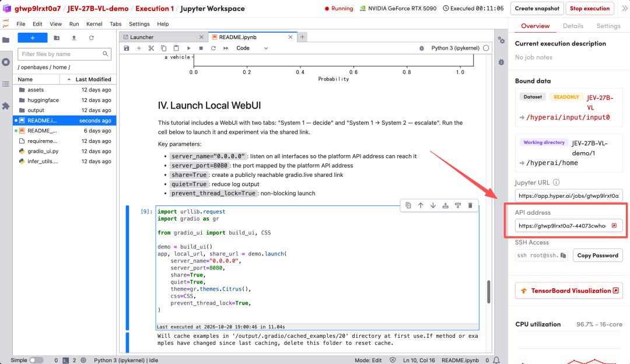Switch to the Details tab
The width and height of the screenshot is (630, 364).
(573, 26)
